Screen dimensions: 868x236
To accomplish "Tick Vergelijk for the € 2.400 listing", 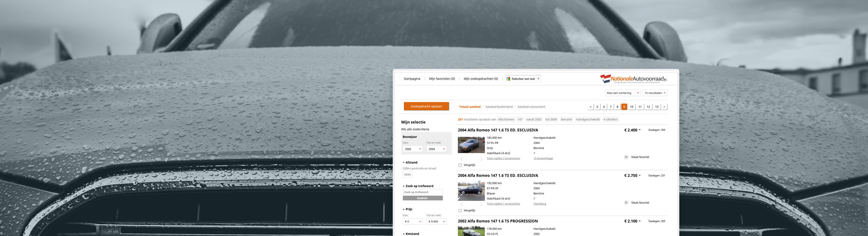I will [460, 165].
